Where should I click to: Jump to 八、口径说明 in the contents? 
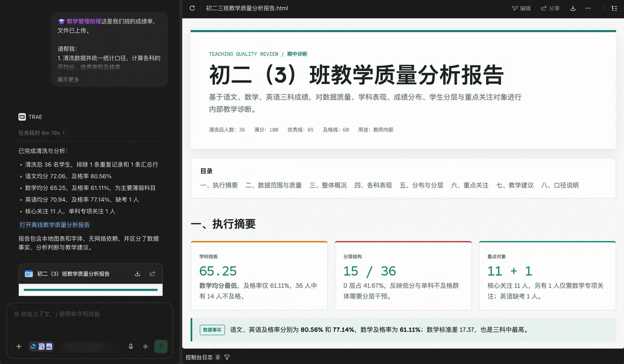tap(560, 185)
